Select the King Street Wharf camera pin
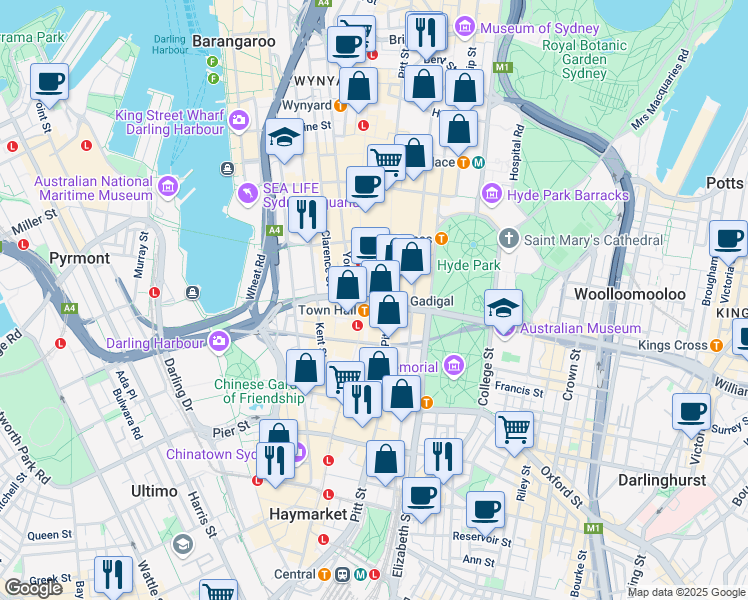This screenshot has height=600, width=748. click(239, 120)
